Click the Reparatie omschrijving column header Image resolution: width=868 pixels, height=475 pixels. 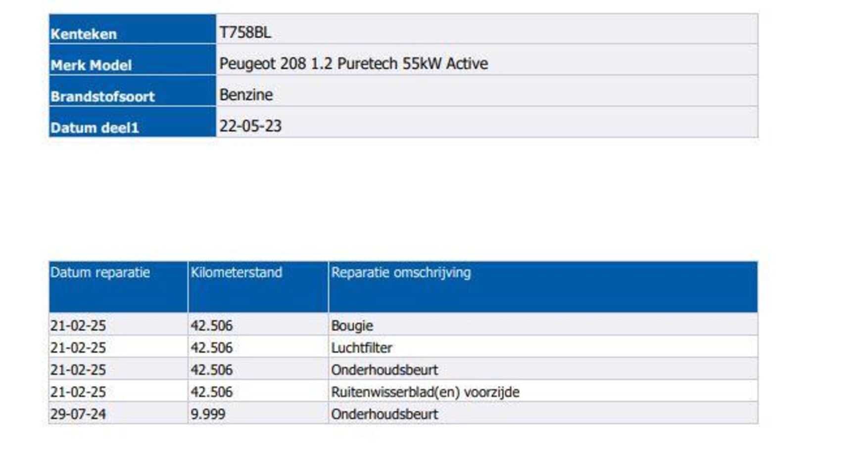click(401, 273)
